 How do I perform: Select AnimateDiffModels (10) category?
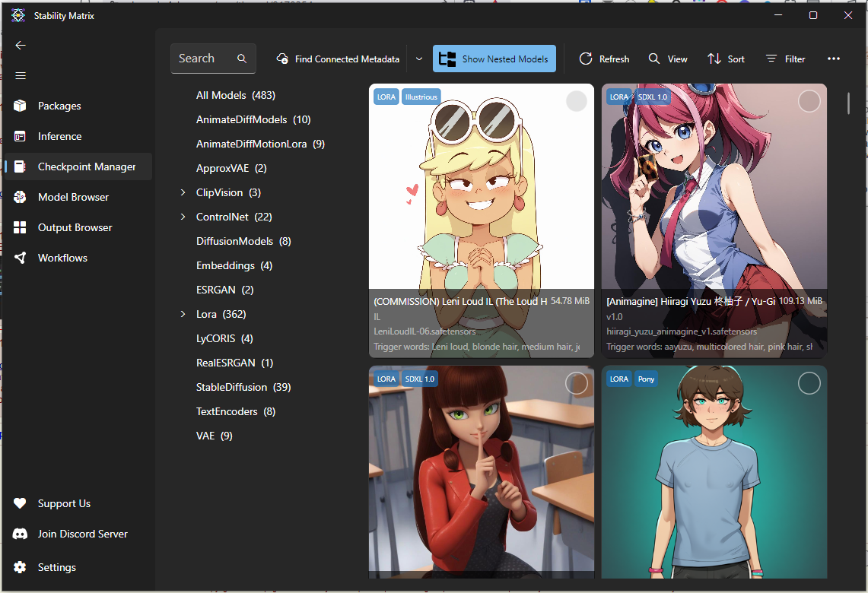[x=253, y=119]
